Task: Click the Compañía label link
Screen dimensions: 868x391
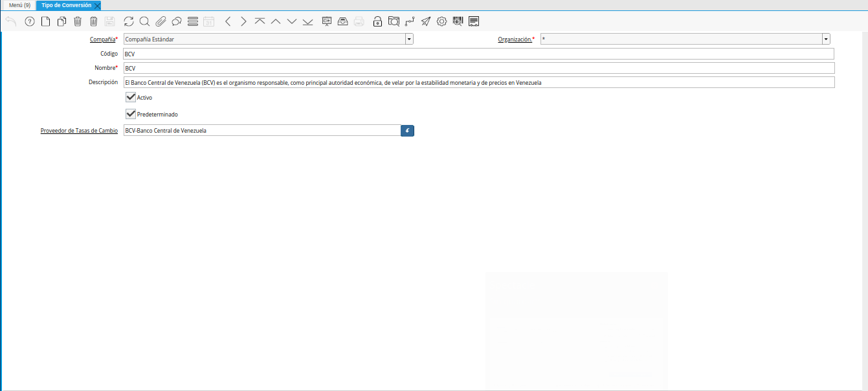Action: pos(102,39)
